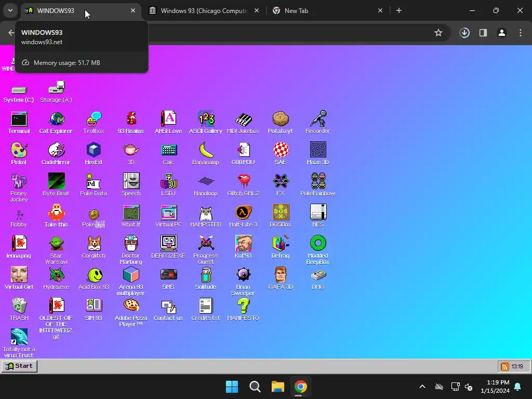
Task: Launch HexEd icon
Action: click(x=94, y=154)
